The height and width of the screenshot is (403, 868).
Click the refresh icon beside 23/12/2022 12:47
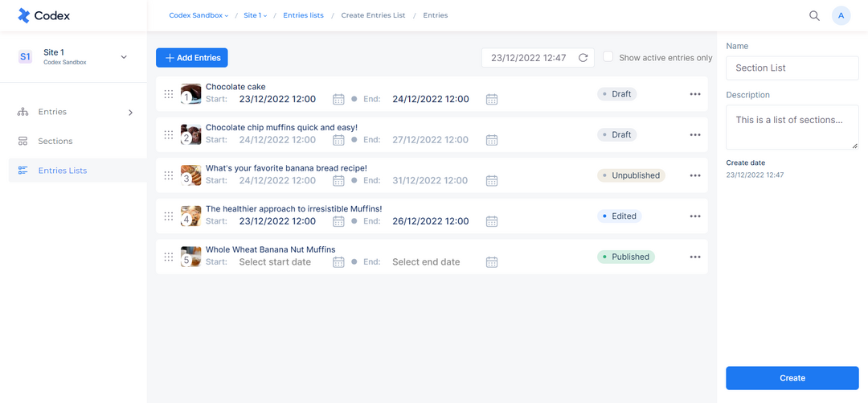[583, 58]
